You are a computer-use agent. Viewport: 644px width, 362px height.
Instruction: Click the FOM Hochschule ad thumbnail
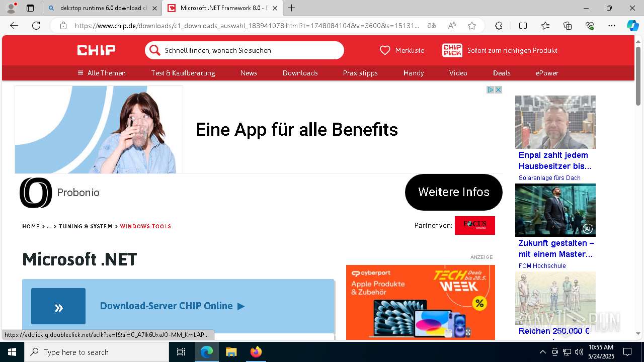coord(555,210)
